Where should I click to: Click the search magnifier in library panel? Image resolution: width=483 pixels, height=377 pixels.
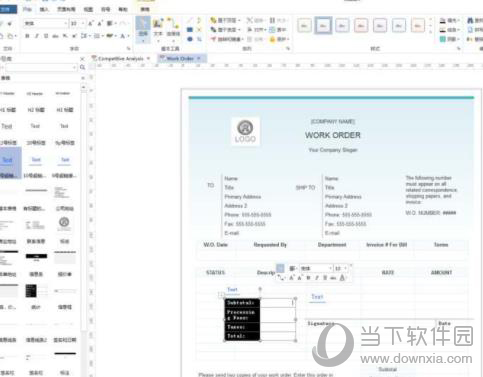point(82,68)
